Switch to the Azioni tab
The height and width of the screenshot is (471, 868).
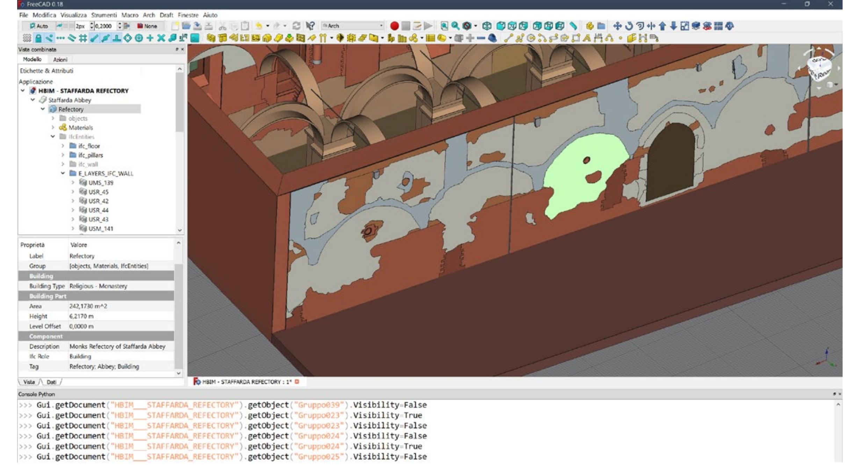(x=60, y=59)
